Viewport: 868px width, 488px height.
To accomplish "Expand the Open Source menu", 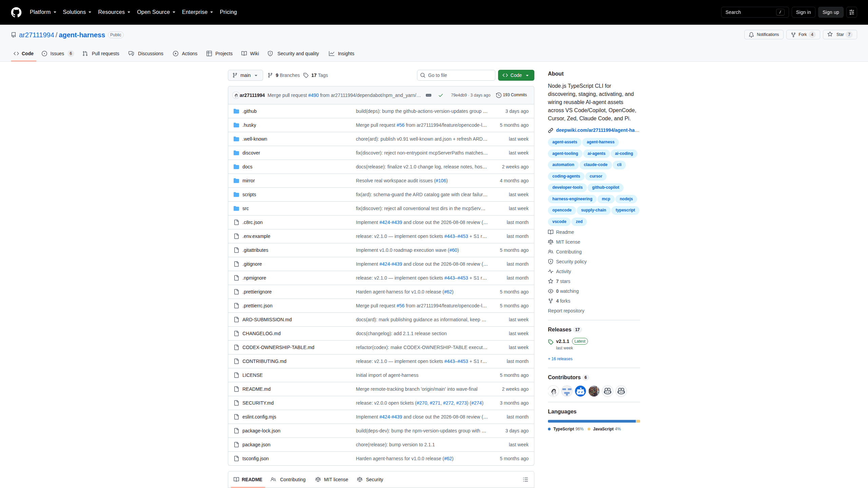I will click(156, 12).
